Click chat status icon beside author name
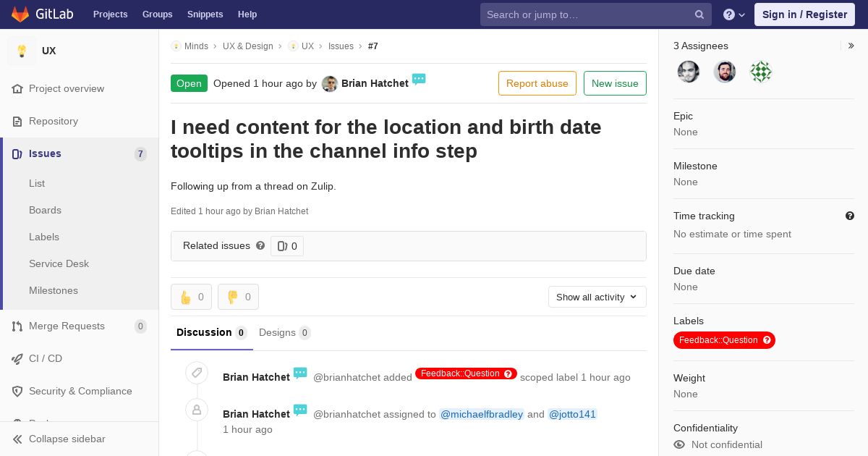868x456 pixels. [419, 80]
